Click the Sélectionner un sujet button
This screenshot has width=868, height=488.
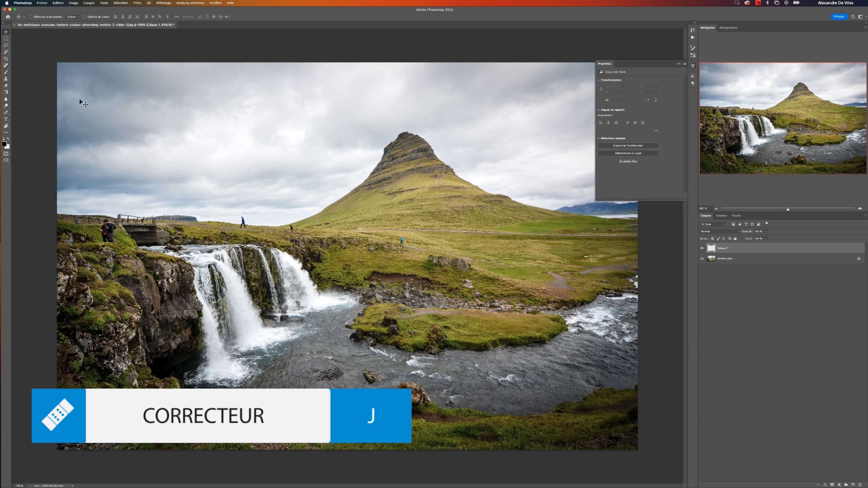628,153
